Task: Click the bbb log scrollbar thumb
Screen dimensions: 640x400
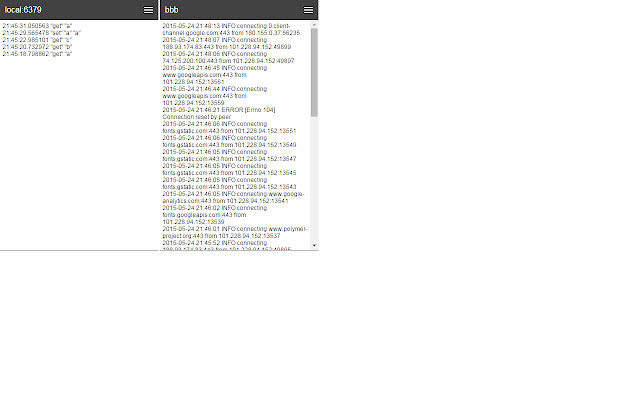Action: pos(314,72)
